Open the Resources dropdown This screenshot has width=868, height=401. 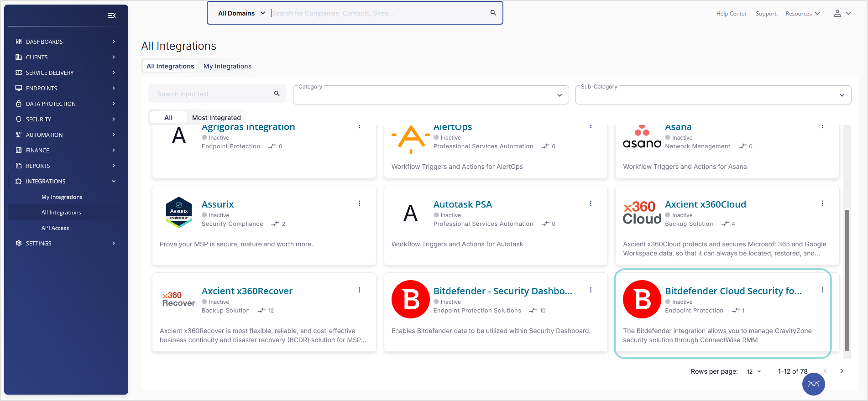tap(803, 14)
